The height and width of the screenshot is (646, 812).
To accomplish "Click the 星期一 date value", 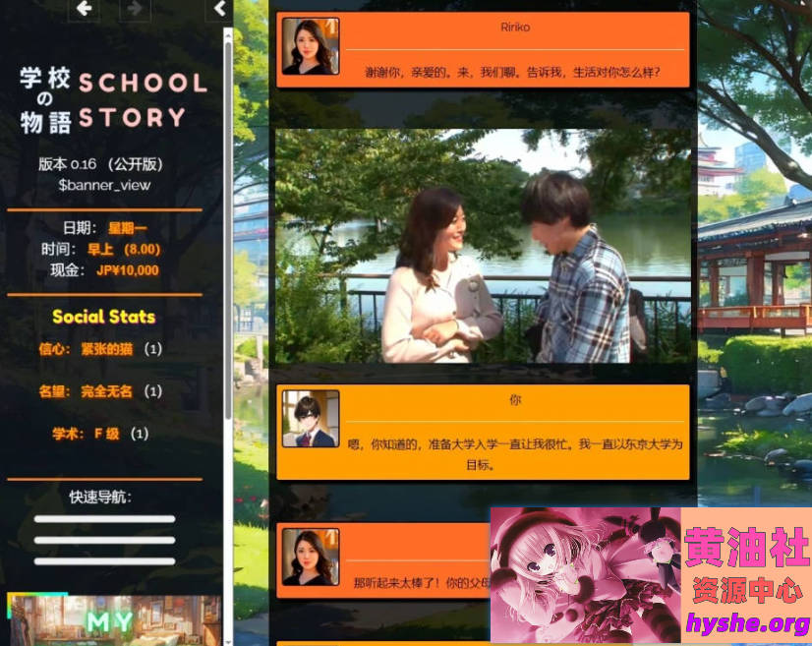I will (128, 228).
